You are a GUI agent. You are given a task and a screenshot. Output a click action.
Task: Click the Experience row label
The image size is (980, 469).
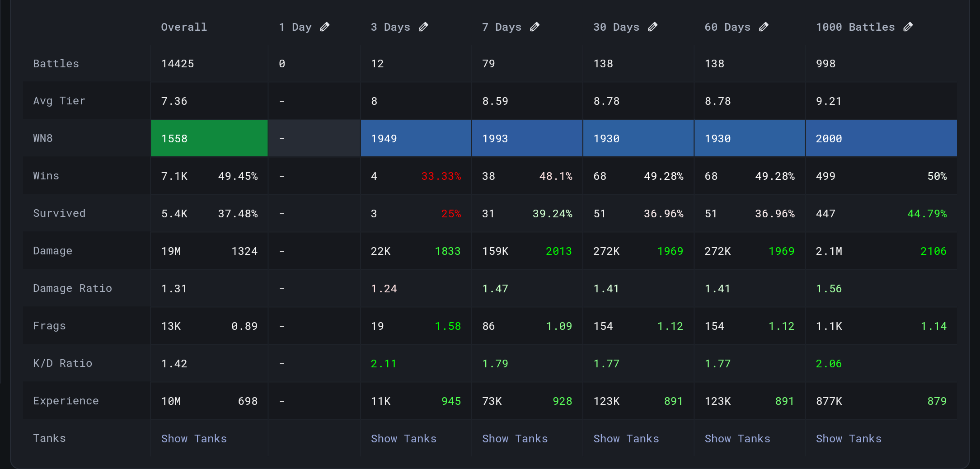(66, 401)
